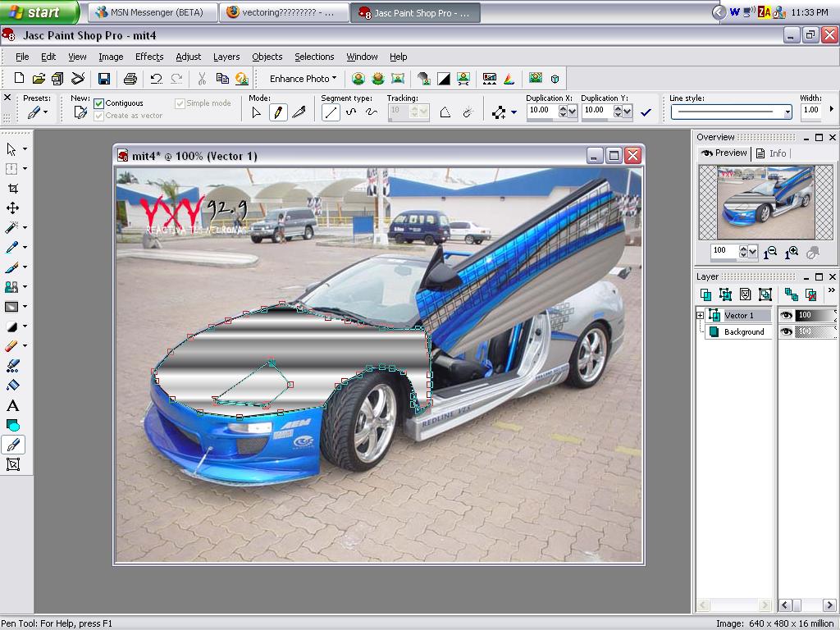Open the Effects menu
The width and height of the screenshot is (840, 630).
pyautogui.click(x=149, y=57)
